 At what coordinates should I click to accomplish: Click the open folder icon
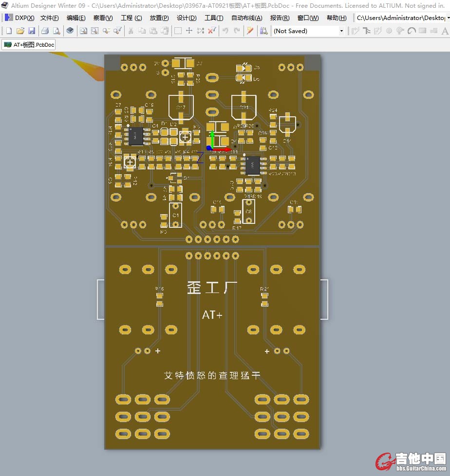point(20,31)
